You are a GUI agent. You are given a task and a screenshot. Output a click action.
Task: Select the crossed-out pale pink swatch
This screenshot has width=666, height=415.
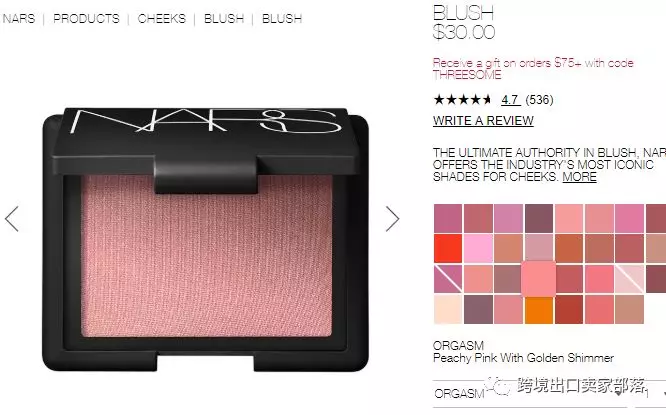[x=629, y=279]
